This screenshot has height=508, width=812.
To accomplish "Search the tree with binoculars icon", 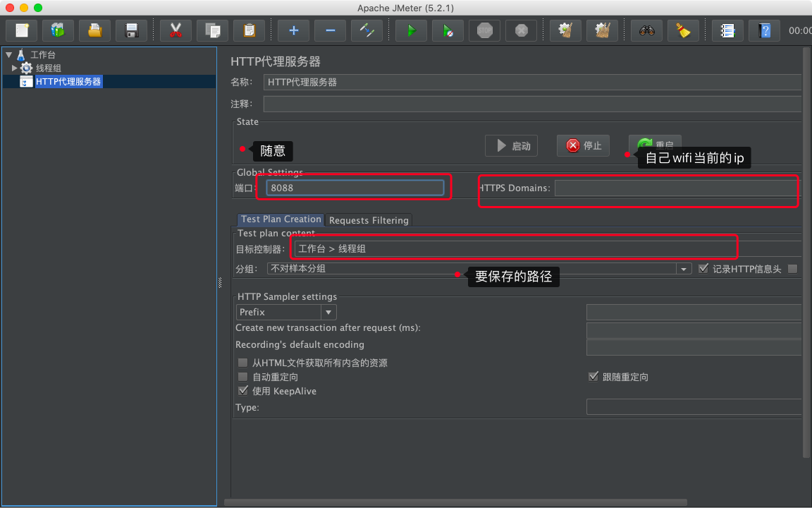I will pos(646,30).
